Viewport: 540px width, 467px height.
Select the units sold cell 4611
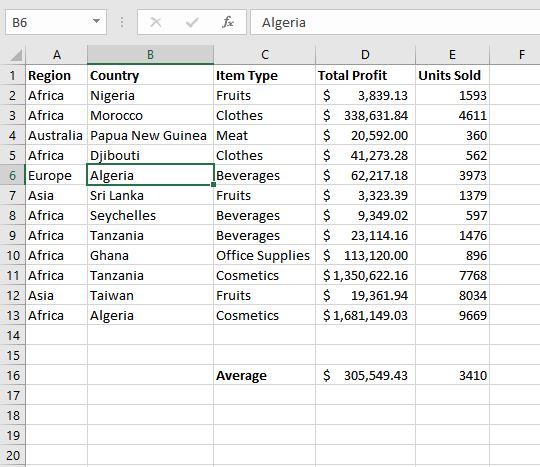tap(453, 115)
